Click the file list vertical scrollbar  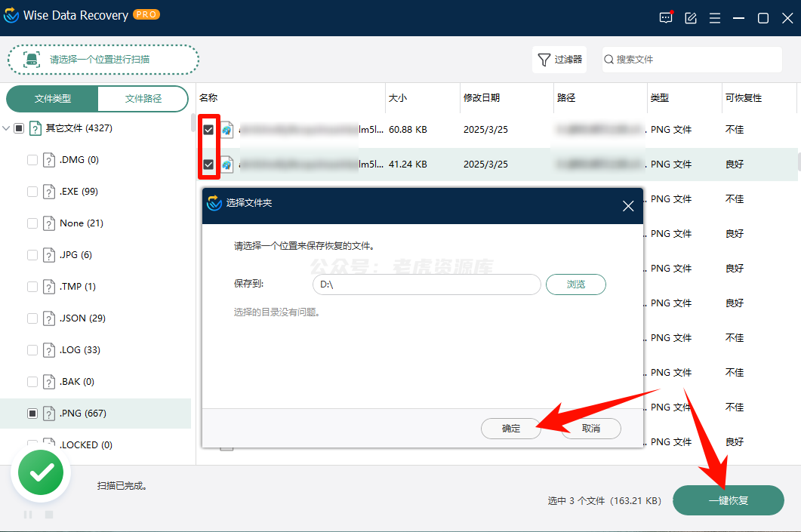[799, 162]
